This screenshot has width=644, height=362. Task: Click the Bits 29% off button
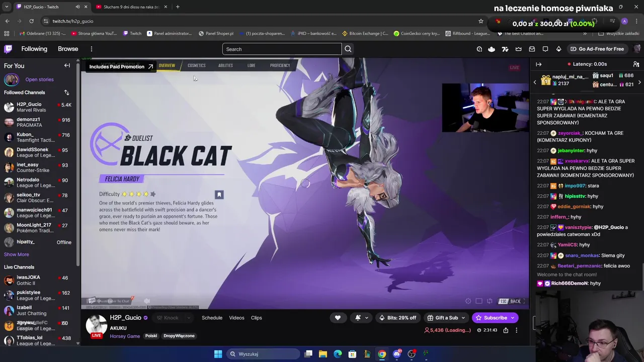(x=397, y=318)
